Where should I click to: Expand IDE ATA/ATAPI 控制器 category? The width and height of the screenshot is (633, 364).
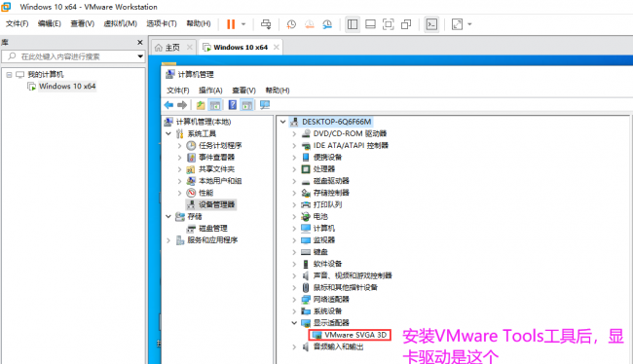point(294,146)
